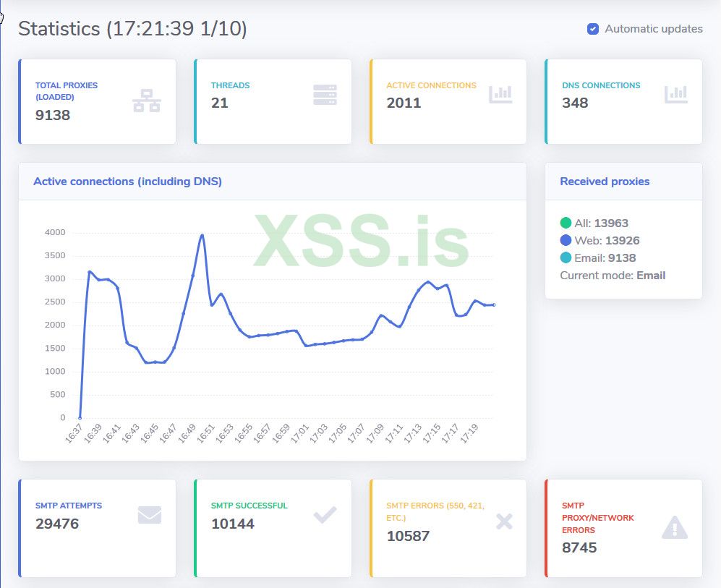Click the checkmark icon in SMTP Successful card
Screen dimensions: 721x588
325,515
